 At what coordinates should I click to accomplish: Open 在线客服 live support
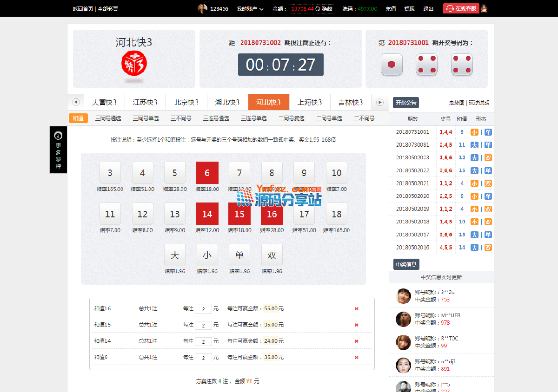461,8
